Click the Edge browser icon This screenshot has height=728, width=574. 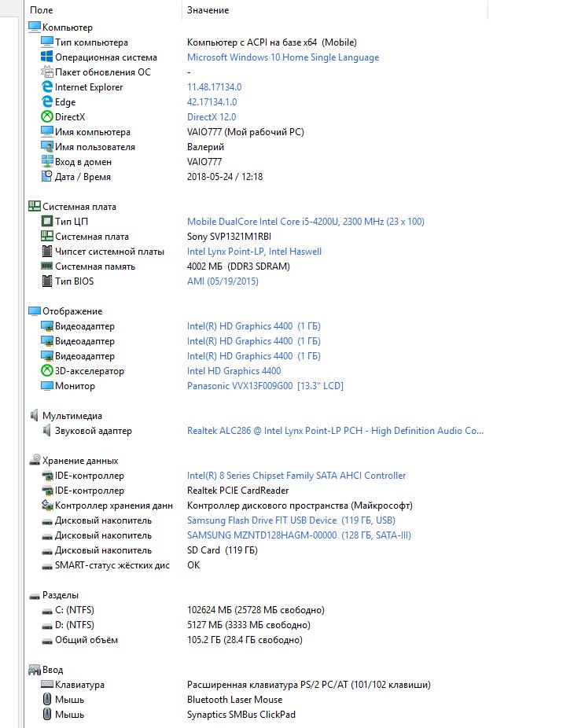[x=47, y=101]
